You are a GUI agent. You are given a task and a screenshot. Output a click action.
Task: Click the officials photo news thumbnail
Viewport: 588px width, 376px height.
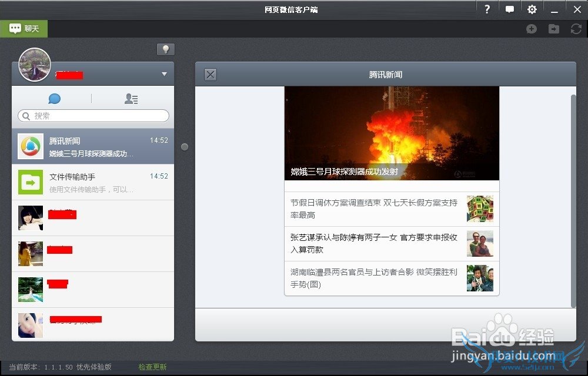point(480,278)
